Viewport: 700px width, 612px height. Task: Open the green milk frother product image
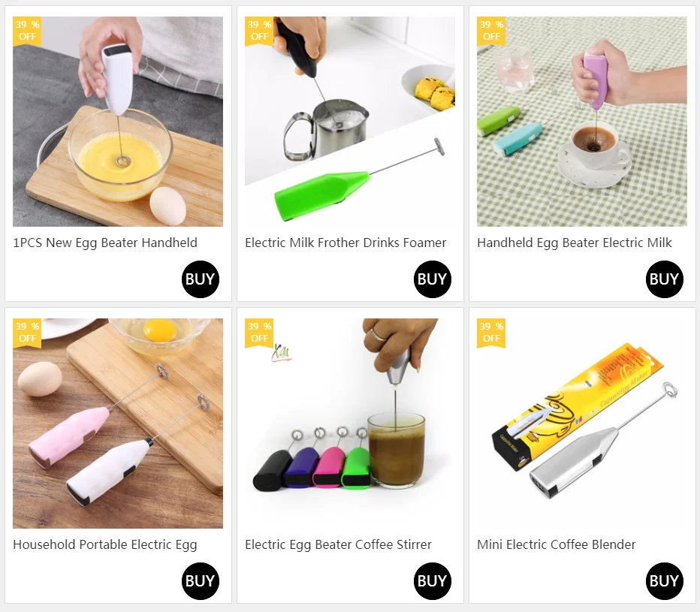(x=350, y=122)
